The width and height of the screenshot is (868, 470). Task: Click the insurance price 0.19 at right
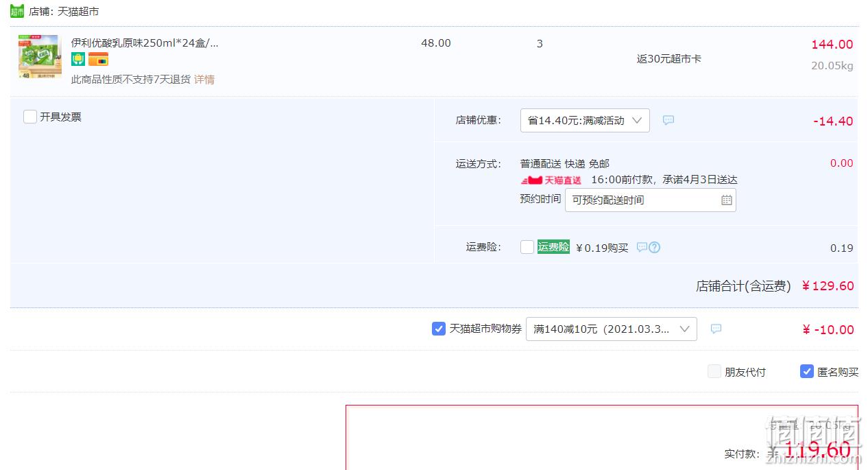click(x=842, y=248)
